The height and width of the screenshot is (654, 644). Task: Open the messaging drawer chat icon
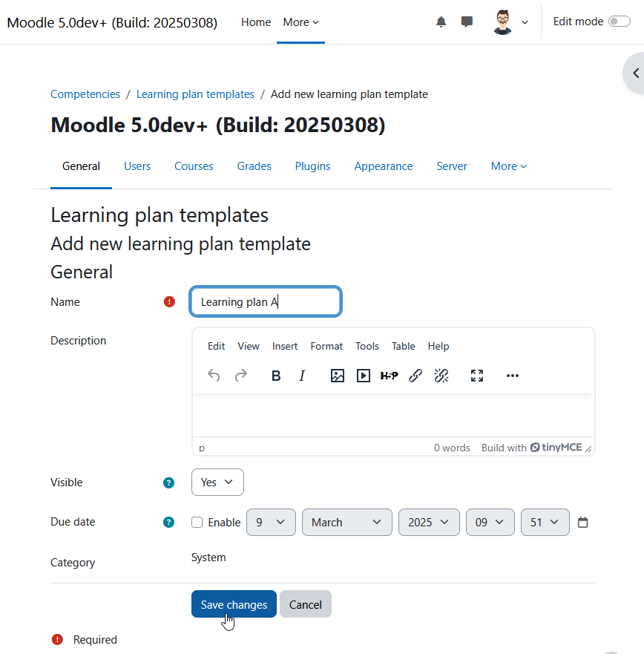click(x=467, y=22)
